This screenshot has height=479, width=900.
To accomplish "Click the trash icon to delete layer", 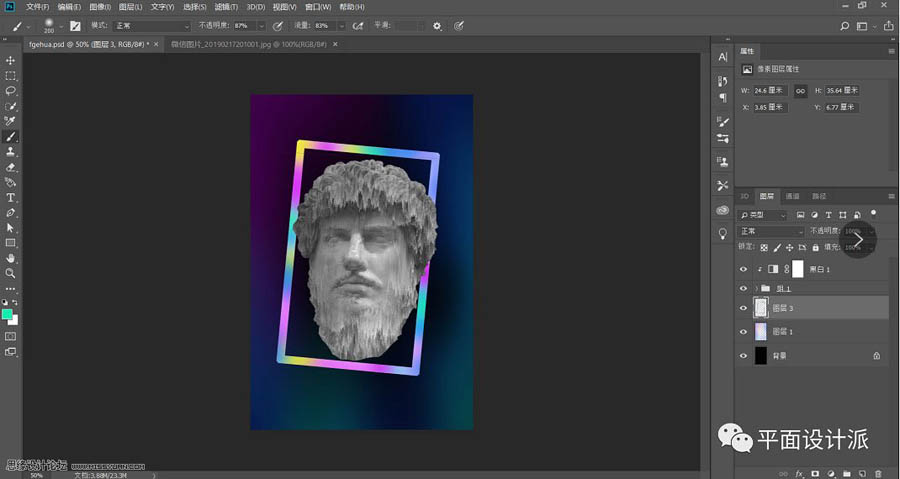I will click(x=878, y=472).
